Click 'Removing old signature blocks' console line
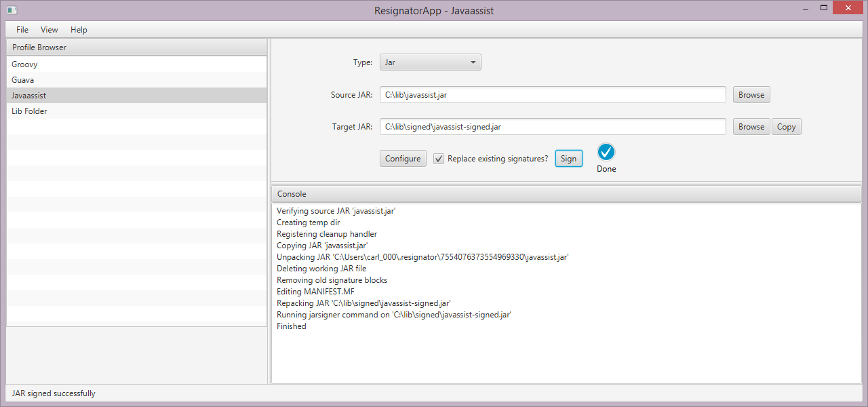868x407 pixels. (332, 280)
